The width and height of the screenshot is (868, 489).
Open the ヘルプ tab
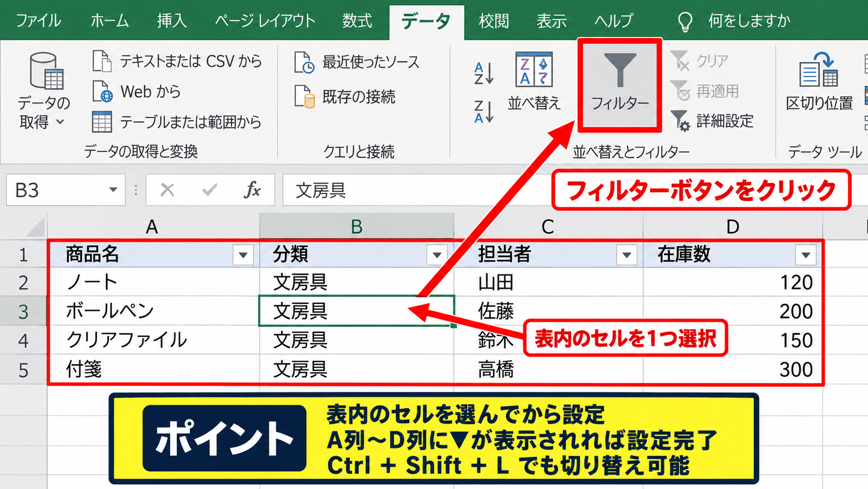tap(614, 21)
